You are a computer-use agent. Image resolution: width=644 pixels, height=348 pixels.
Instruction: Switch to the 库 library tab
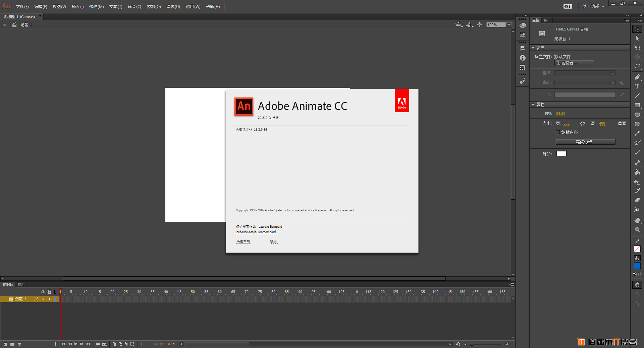tap(546, 20)
